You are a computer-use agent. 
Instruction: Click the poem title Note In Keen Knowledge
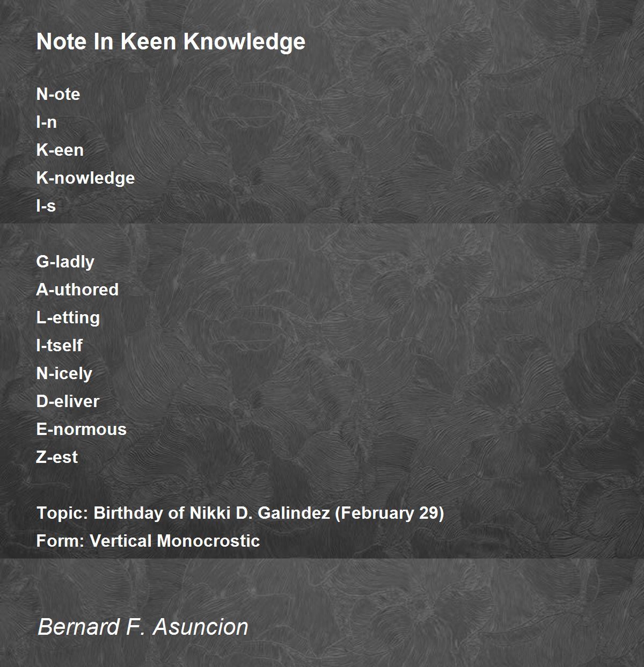click(171, 42)
